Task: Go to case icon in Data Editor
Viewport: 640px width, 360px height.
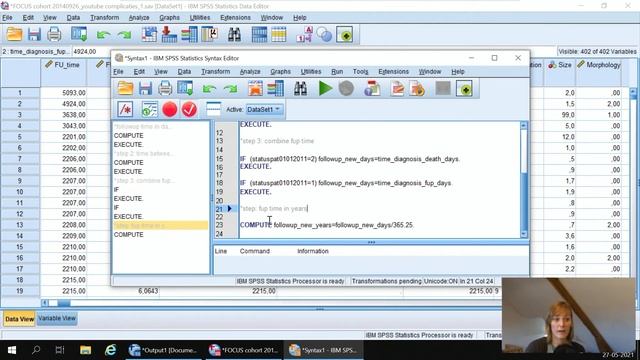Action: point(149,35)
